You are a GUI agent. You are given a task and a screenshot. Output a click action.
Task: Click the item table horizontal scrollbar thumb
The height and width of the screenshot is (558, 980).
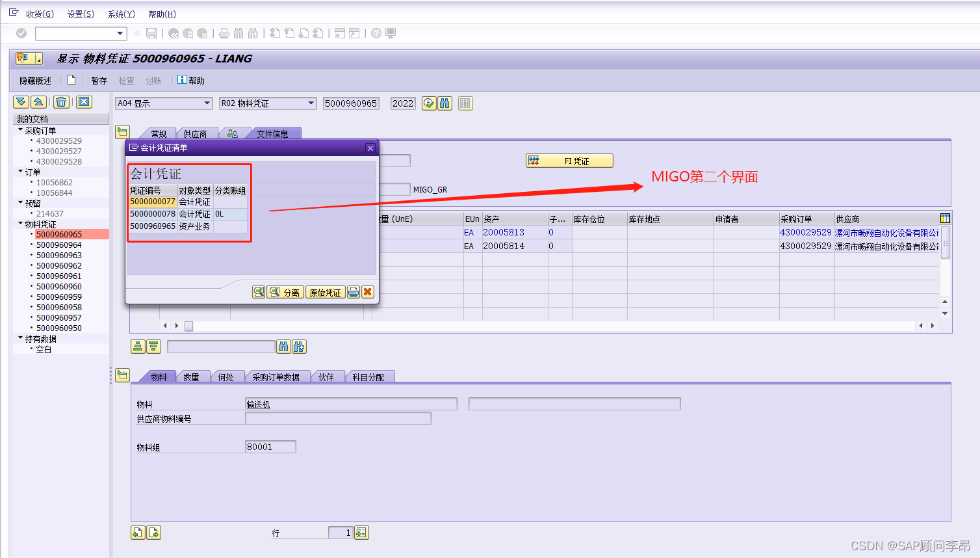(188, 326)
